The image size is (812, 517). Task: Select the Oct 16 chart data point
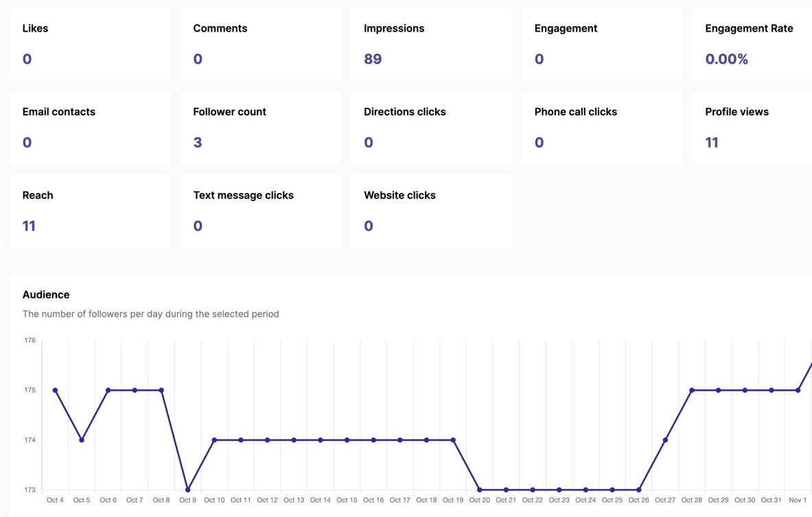click(373, 440)
